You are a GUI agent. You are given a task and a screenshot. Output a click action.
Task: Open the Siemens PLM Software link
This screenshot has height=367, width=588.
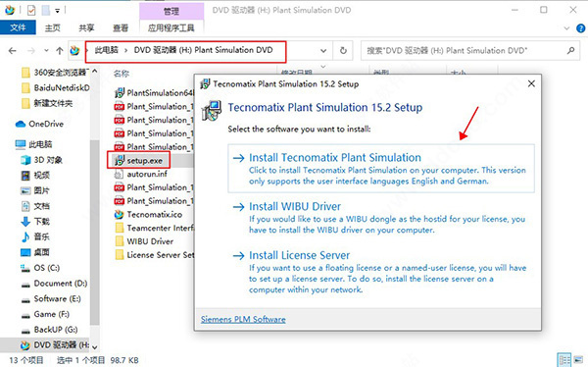(243, 319)
